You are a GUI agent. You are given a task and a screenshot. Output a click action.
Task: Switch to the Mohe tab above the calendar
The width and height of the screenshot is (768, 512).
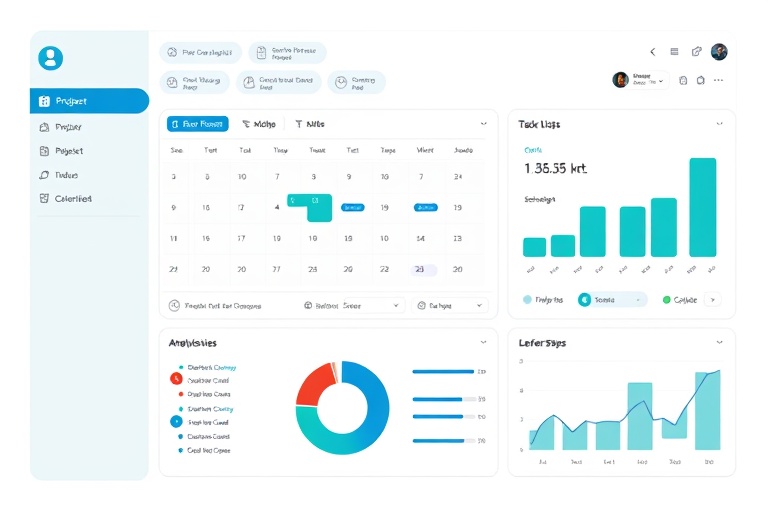[x=259, y=124]
